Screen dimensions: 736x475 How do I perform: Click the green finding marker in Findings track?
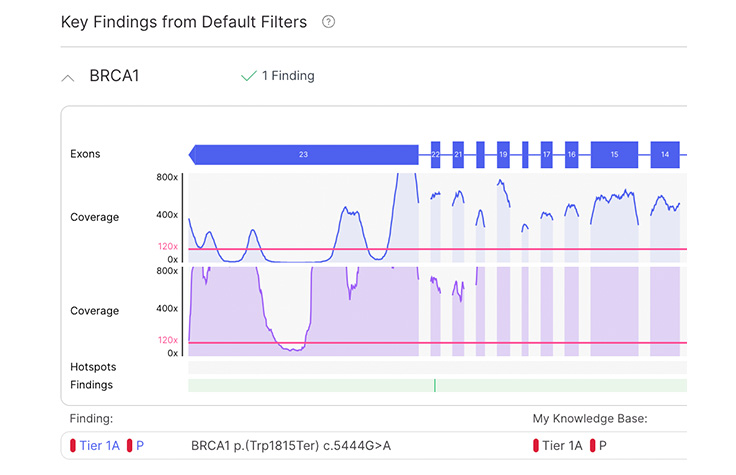click(x=435, y=385)
